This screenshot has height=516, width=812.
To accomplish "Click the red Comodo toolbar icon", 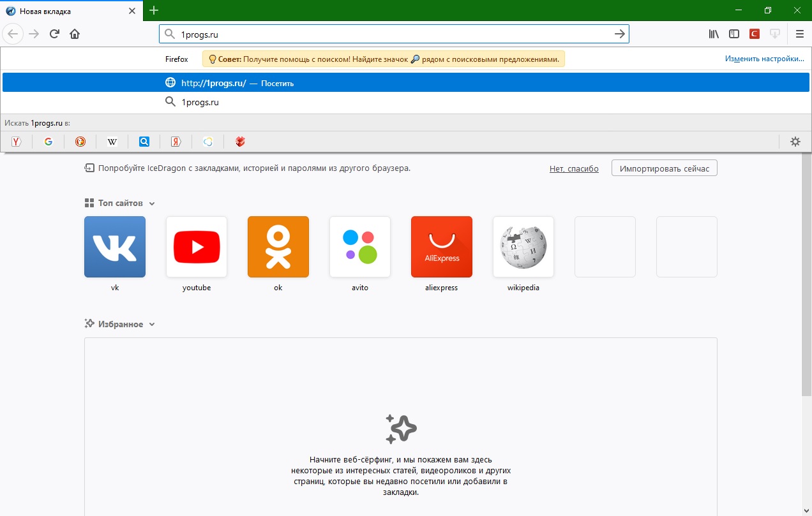I will [755, 34].
